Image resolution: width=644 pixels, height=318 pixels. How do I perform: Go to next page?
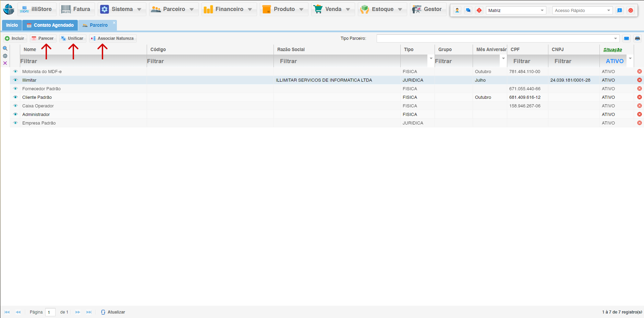click(x=78, y=312)
